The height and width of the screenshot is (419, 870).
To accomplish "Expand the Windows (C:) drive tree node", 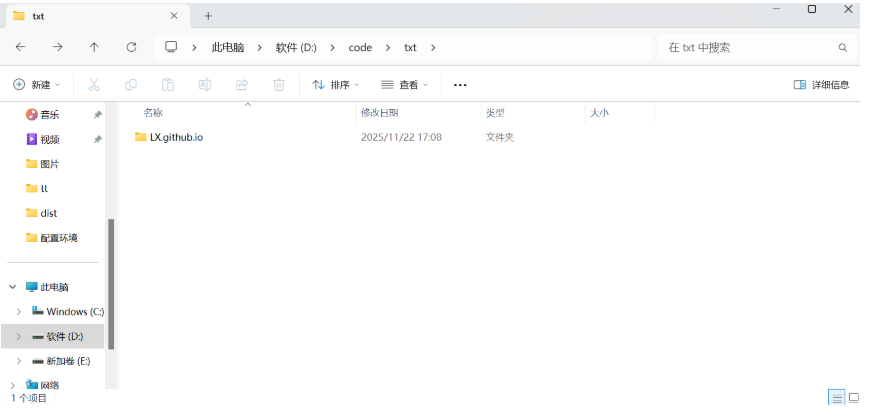I will coord(18,312).
